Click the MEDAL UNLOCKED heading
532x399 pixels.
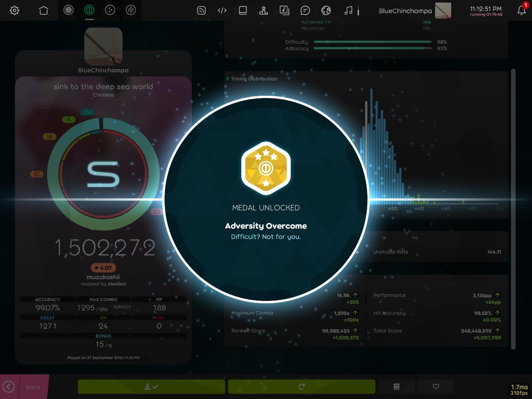click(x=266, y=208)
